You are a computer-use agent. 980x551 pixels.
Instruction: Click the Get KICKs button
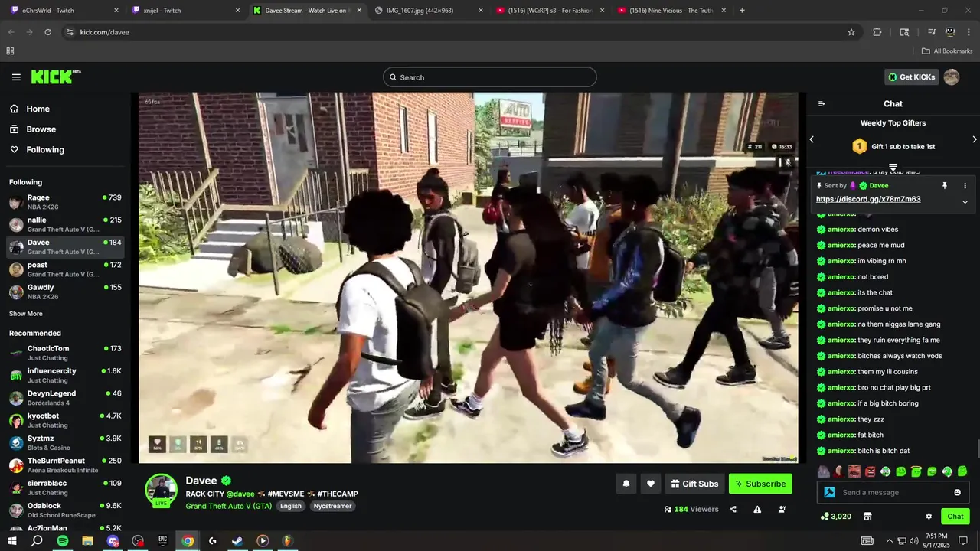pos(912,77)
